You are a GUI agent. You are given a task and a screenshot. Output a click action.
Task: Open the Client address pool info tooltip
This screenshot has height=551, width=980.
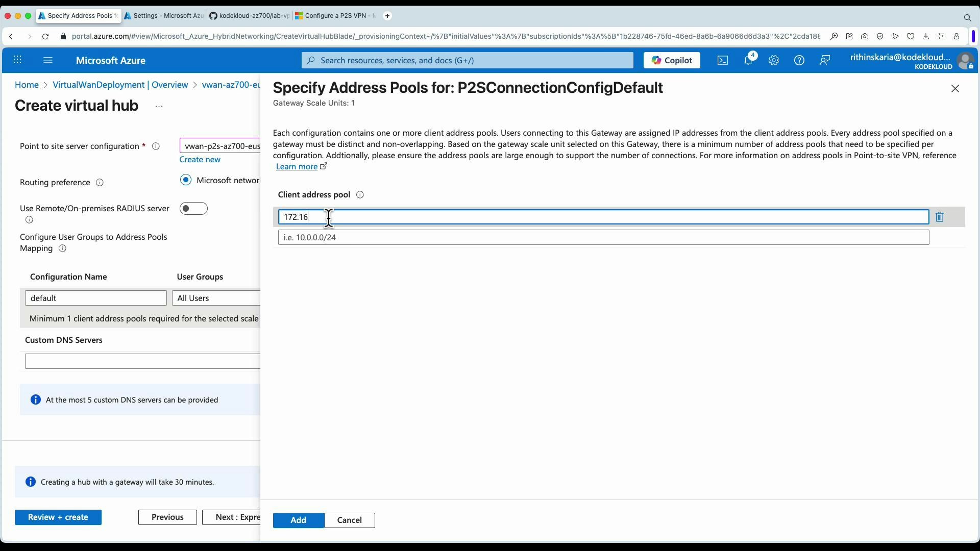pyautogui.click(x=360, y=195)
